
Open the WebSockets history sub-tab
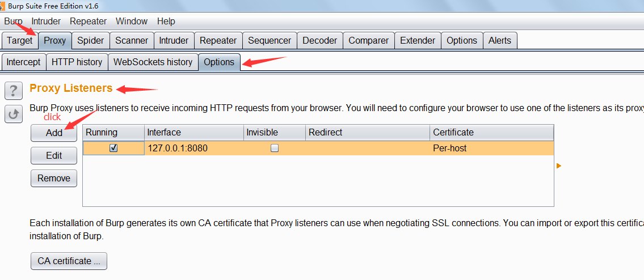(x=153, y=62)
